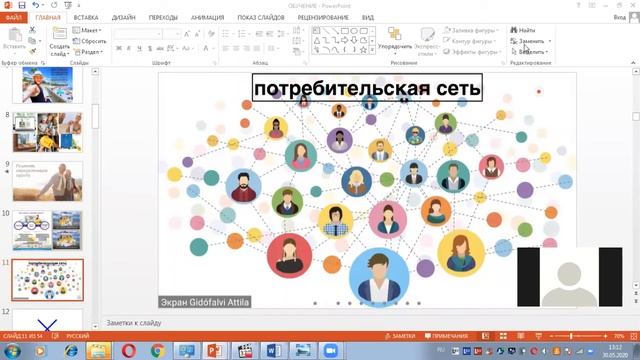Switch to the ДИЗАЙН tab
The image size is (640, 360).
pos(123,18)
